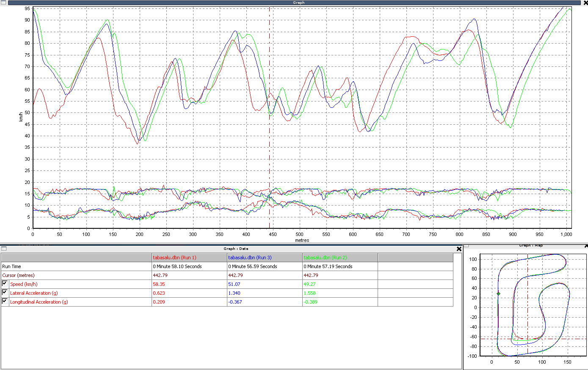Click the dashed red cursor line on graph
The image size is (588, 370).
(269, 118)
